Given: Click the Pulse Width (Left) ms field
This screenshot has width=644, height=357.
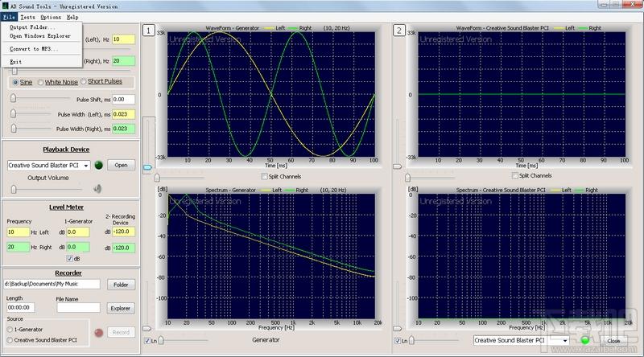Looking at the screenshot, I should (123, 114).
